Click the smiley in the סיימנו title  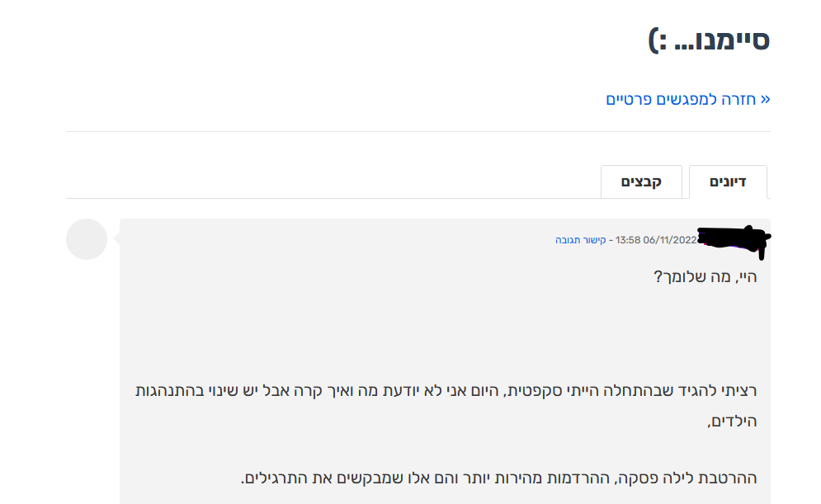657,40
